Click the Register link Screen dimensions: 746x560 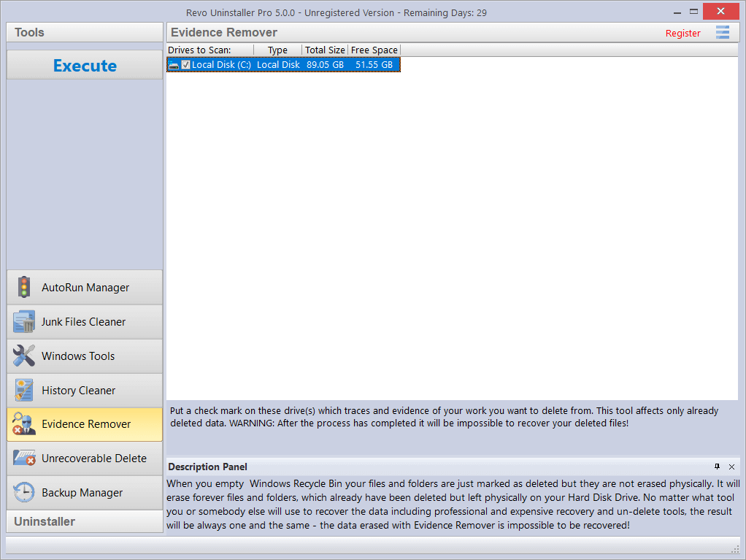(x=682, y=34)
